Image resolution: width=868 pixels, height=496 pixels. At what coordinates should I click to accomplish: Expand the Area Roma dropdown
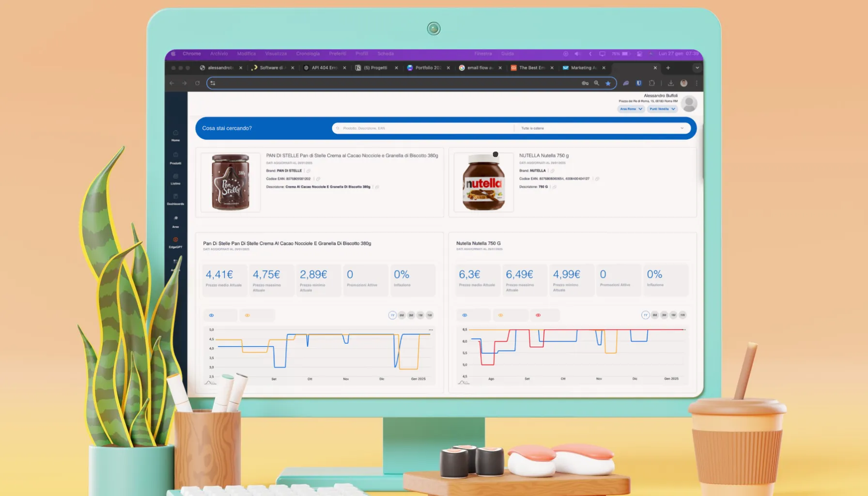pyautogui.click(x=631, y=109)
